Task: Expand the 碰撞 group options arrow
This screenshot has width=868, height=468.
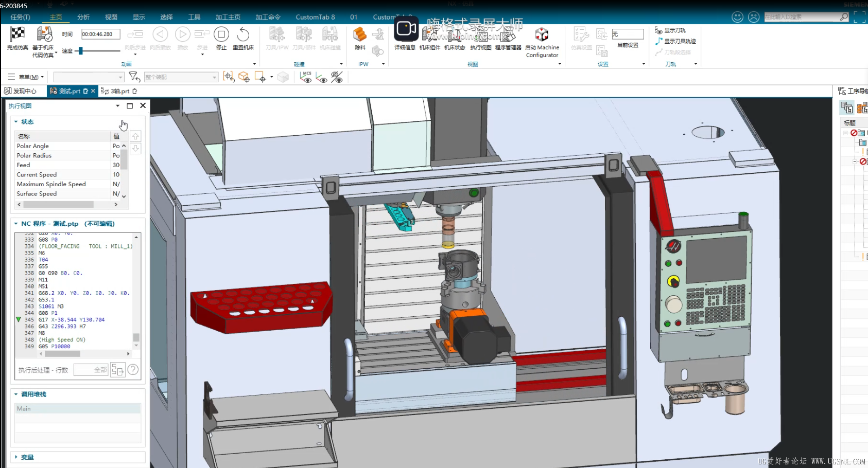Action: 341,64
